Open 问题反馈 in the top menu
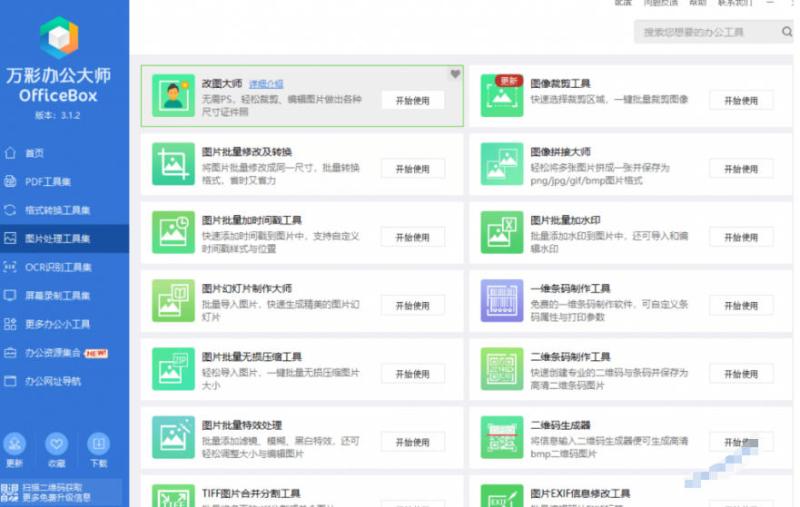Viewport: 800px width, 507px height. (x=660, y=3)
